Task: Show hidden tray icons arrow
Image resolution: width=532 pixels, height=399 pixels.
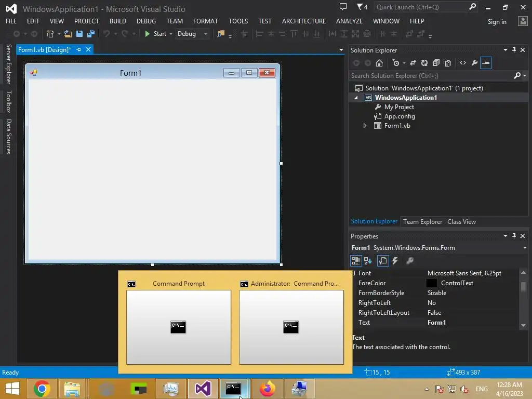Action: 427,389
